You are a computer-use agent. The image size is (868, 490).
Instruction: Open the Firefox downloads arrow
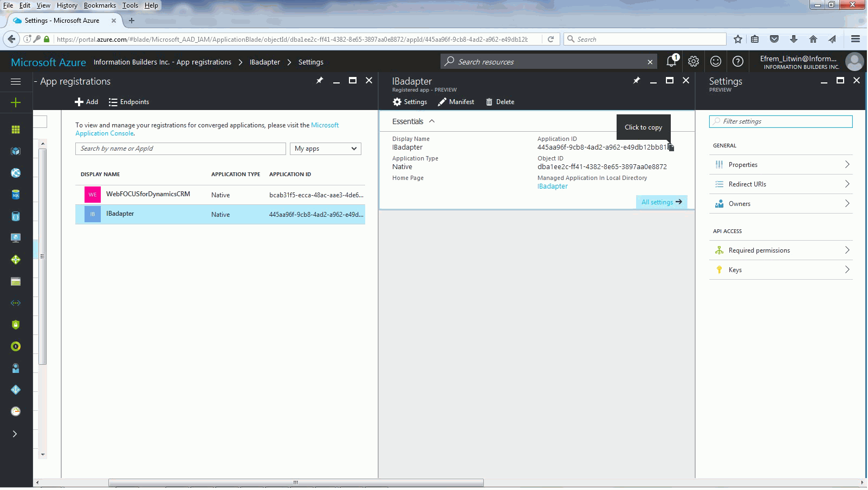coord(794,39)
